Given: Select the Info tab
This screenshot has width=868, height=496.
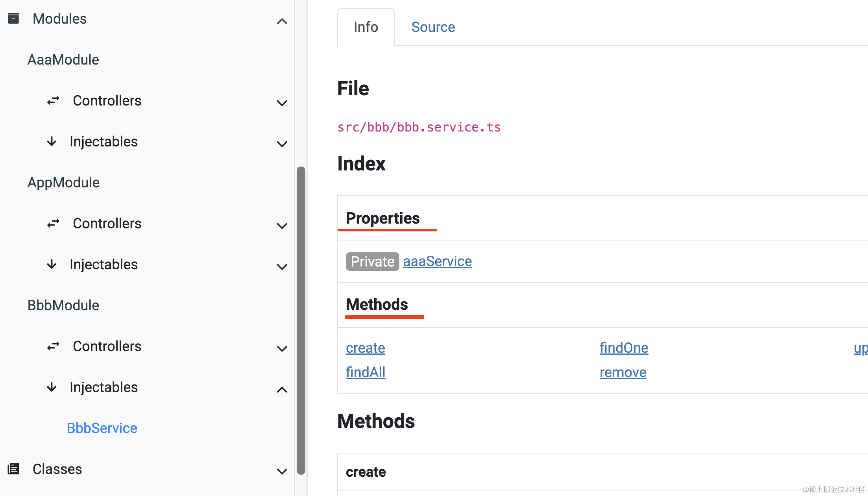Looking at the screenshot, I should (366, 27).
